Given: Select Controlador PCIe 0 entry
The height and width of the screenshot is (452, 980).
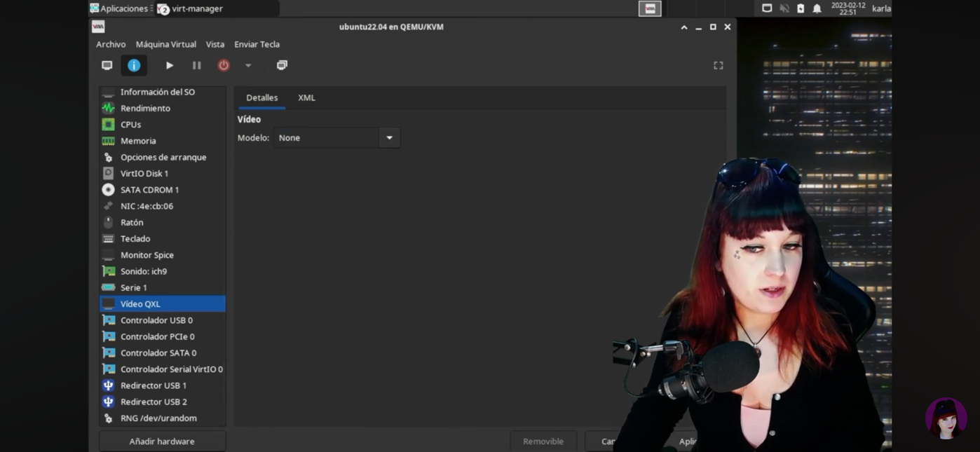Looking at the screenshot, I should [163, 336].
